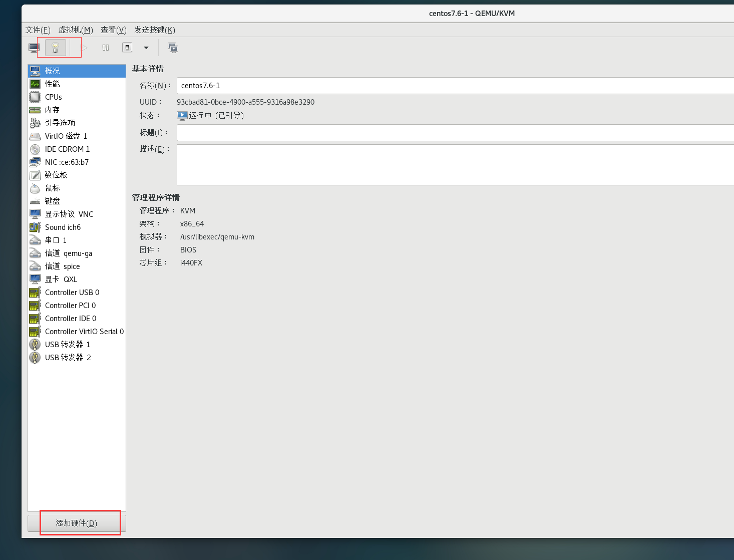Select the CPUs chip icon
Screen dimensions: 734x560
[x=35, y=97]
